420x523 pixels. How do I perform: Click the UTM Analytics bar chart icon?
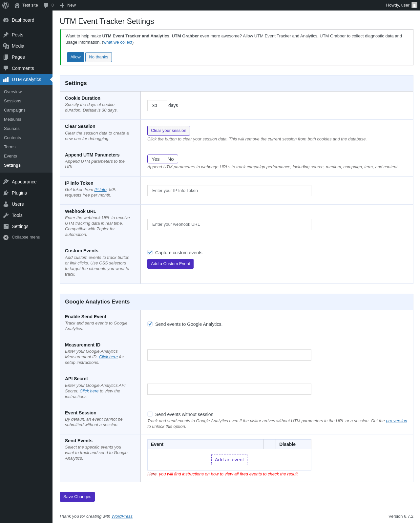6,79
